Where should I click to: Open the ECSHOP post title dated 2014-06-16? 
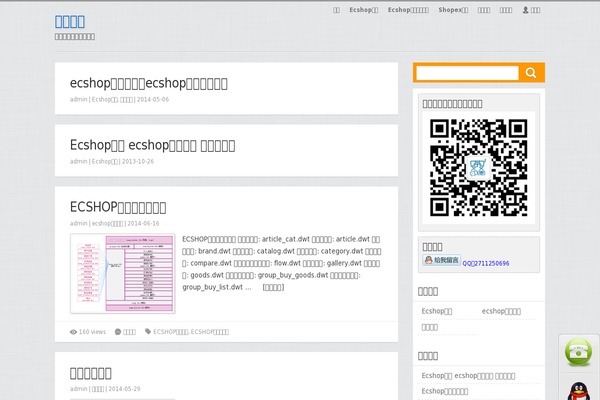point(118,207)
